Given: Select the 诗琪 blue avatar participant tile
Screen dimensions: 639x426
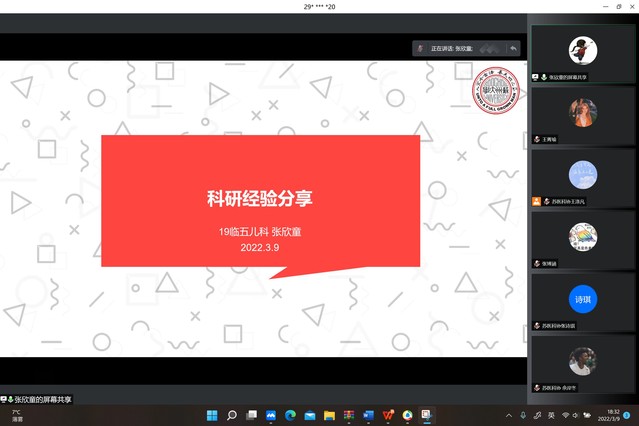Looking at the screenshot, I should click(582, 300).
